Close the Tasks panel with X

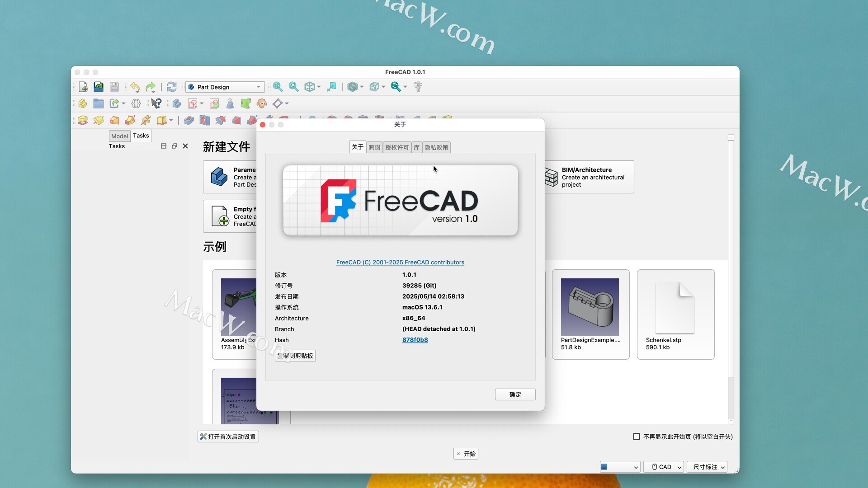pos(185,146)
